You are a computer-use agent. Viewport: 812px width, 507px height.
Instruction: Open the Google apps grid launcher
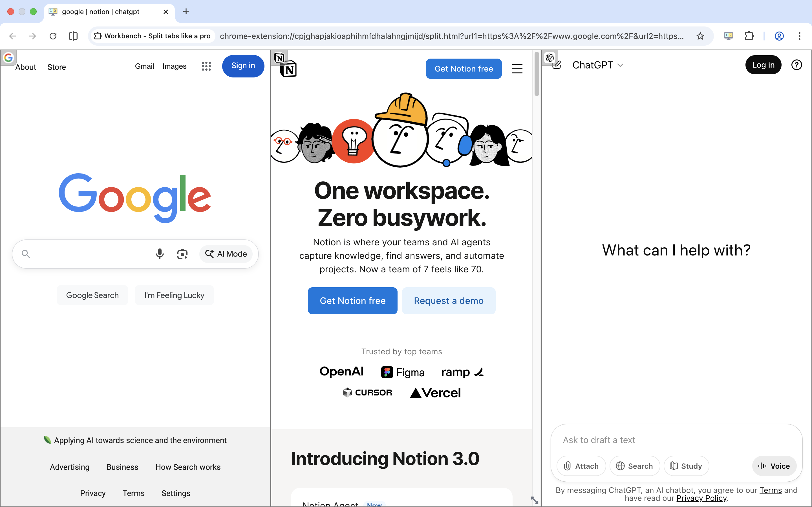[206, 66]
